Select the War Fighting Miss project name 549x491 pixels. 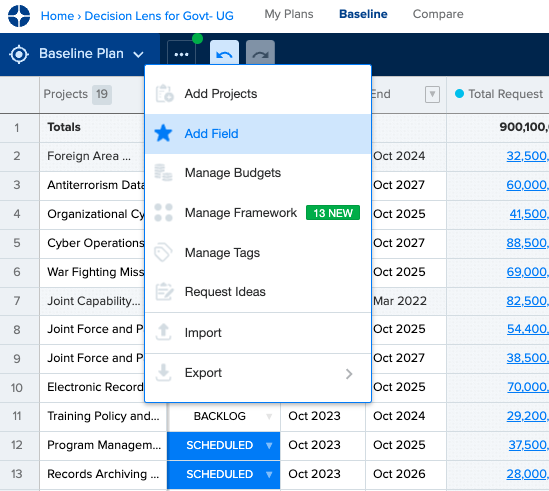[x=96, y=272]
